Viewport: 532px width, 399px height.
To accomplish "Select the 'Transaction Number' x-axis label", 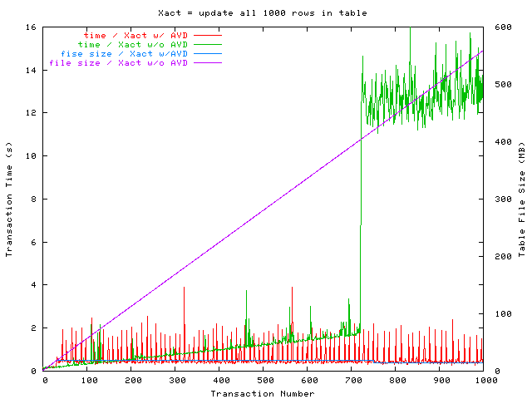I will pyautogui.click(x=262, y=393).
